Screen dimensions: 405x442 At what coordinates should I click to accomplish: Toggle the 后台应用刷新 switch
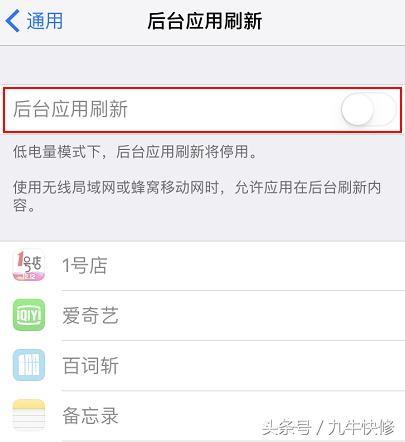click(x=368, y=110)
